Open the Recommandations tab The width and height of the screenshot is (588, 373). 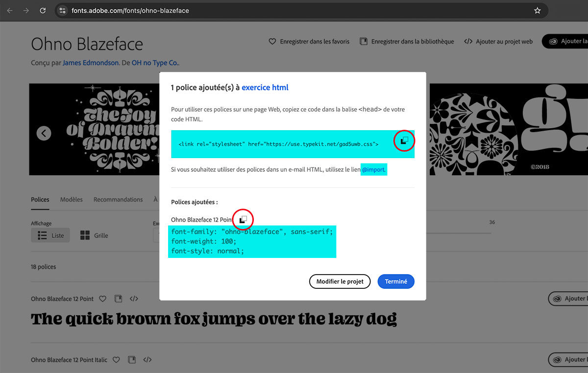[118, 199]
